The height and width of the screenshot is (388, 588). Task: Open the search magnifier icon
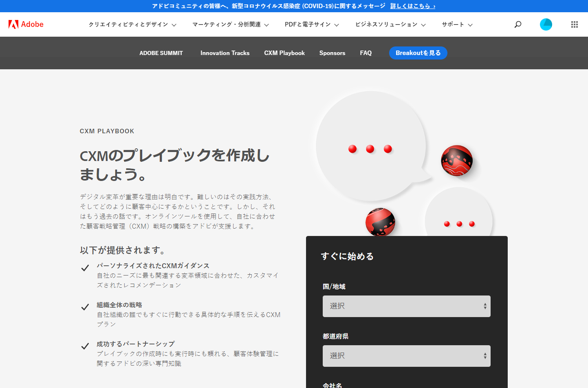[518, 24]
